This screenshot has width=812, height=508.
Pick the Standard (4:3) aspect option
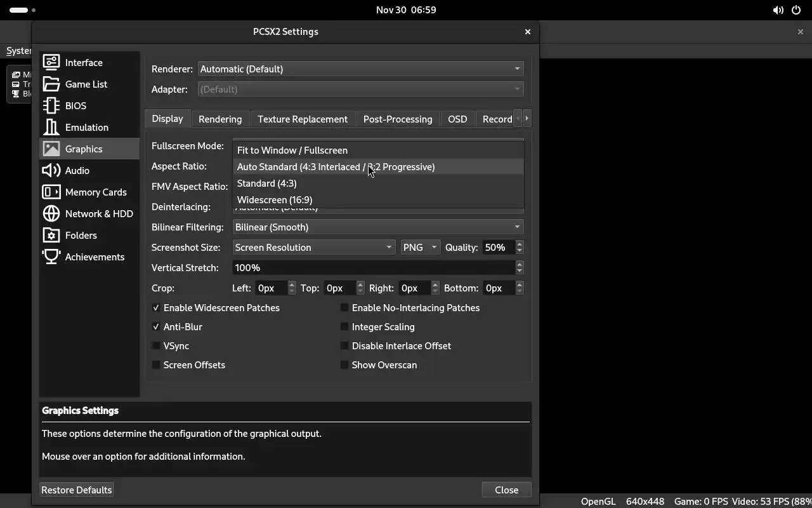(x=378, y=183)
